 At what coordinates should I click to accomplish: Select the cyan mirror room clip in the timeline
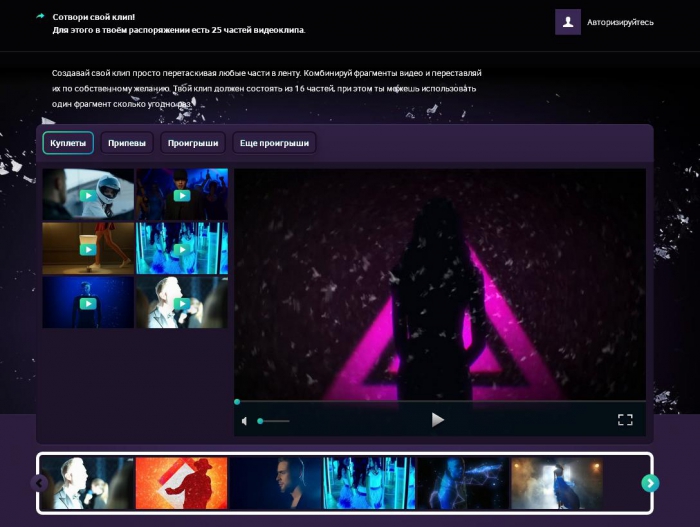tap(369, 483)
